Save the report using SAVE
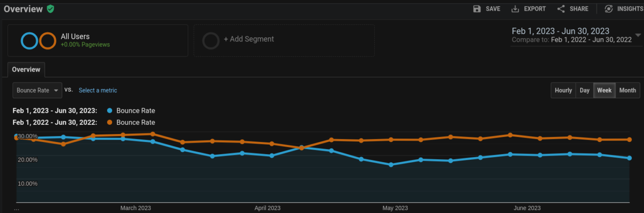Screen dimensions: 644x213 (x=493, y=9)
